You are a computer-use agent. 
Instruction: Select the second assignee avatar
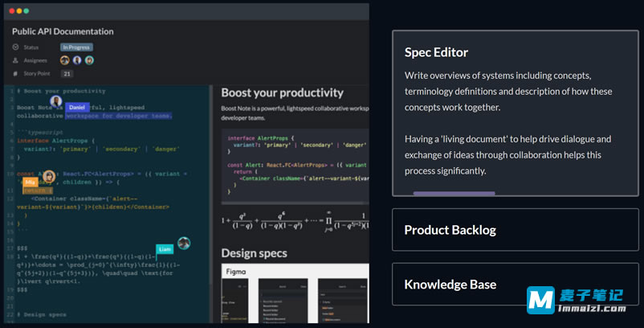[x=77, y=60]
